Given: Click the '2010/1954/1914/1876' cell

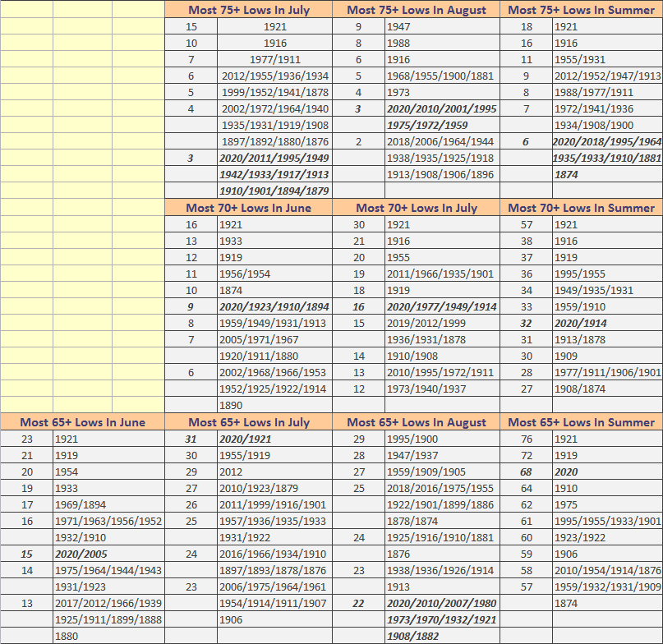Looking at the screenshot, I should (608, 571).
